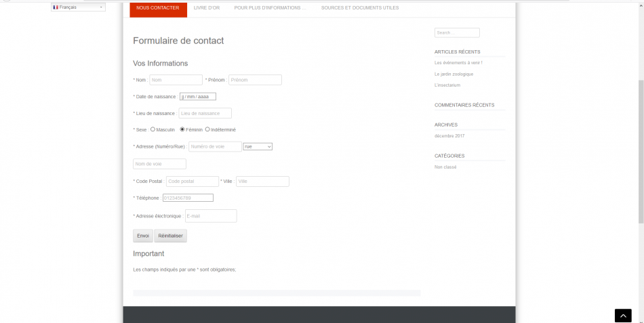
Task: Click the page vertical scrollbar thumb
Action: coord(641,152)
